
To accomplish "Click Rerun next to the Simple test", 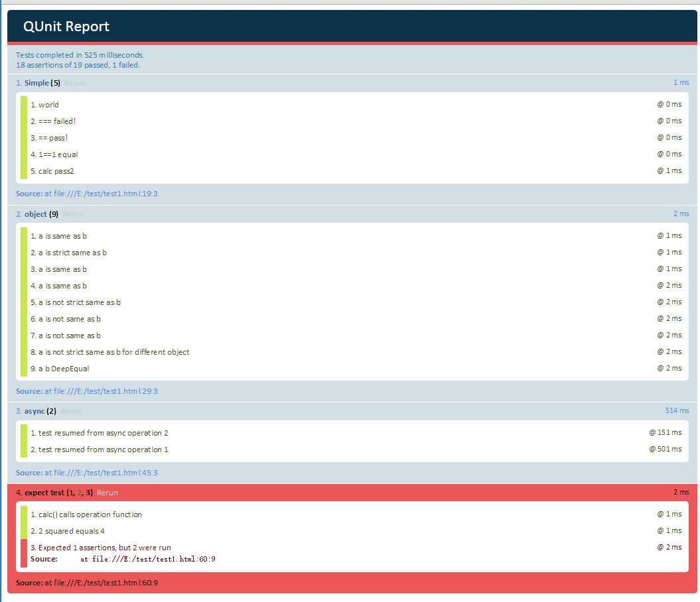I will click(74, 83).
